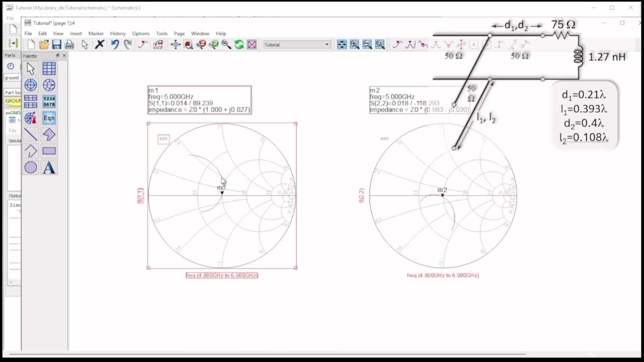
Task: Select the Rectangle shape tool
Action: coord(49,151)
